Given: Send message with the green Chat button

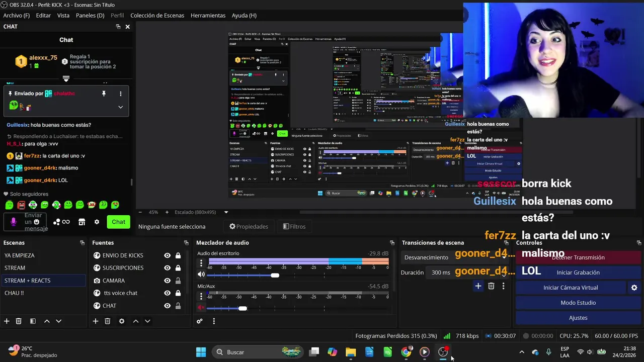Looking at the screenshot, I should (x=118, y=222).
